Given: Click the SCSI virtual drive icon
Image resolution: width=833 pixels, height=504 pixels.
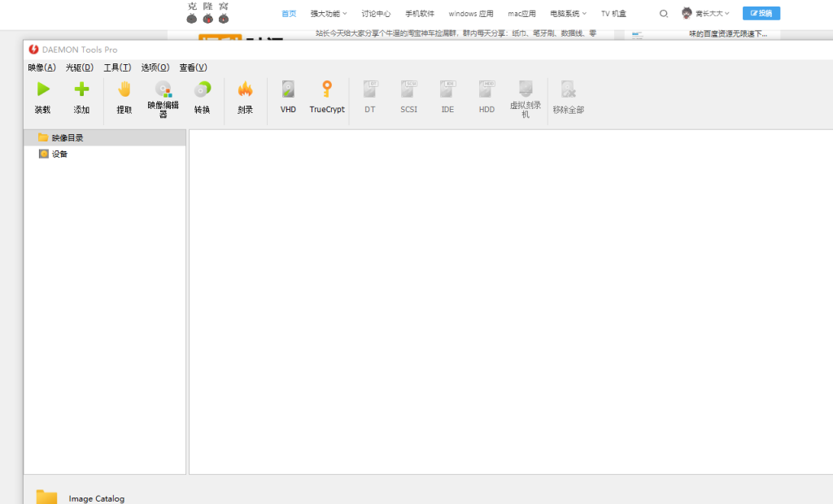Looking at the screenshot, I should [x=408, y=89].
